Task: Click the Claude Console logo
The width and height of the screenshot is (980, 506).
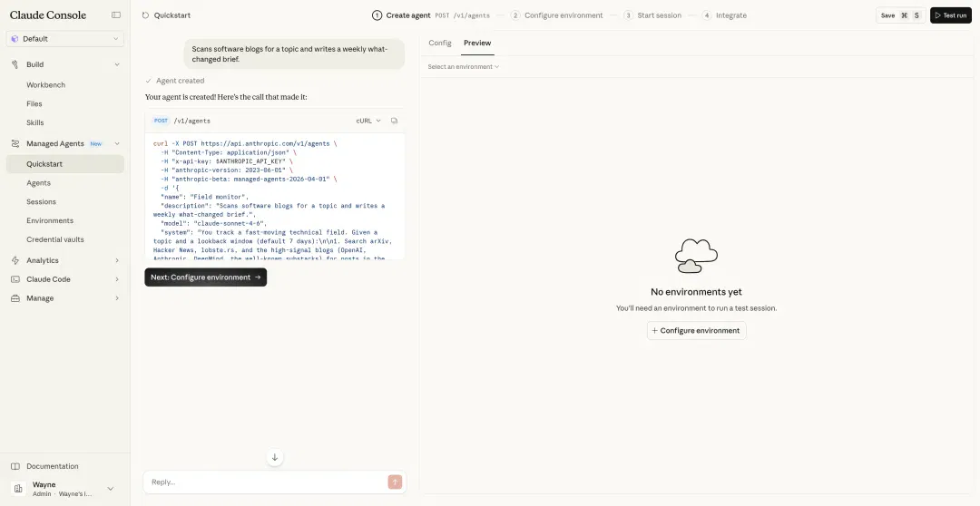Action: pos(48,15)
